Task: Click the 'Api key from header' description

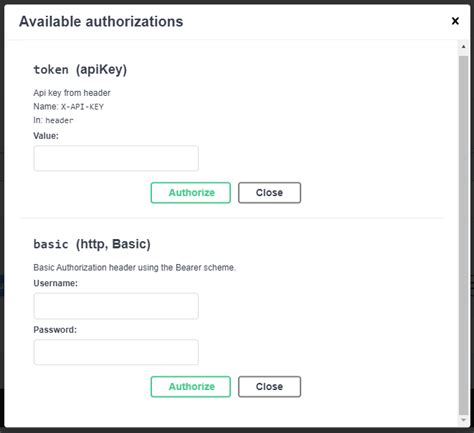Action: pos(72,93)
